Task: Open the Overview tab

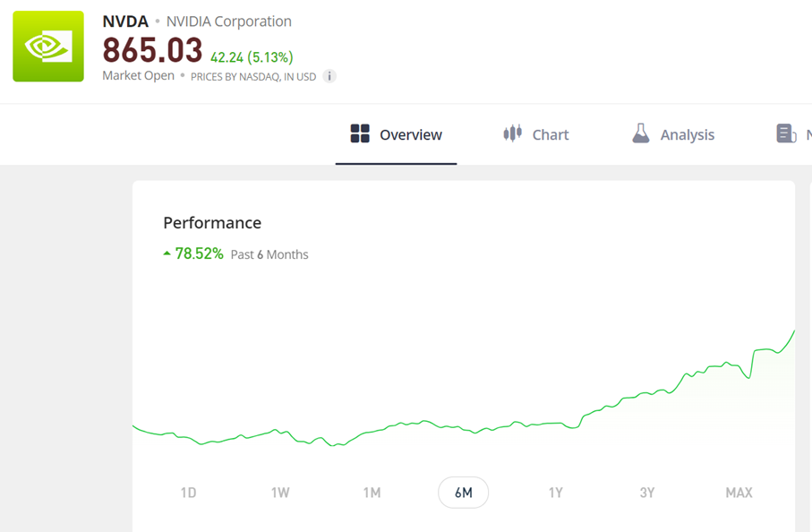Action: (397, 134)
